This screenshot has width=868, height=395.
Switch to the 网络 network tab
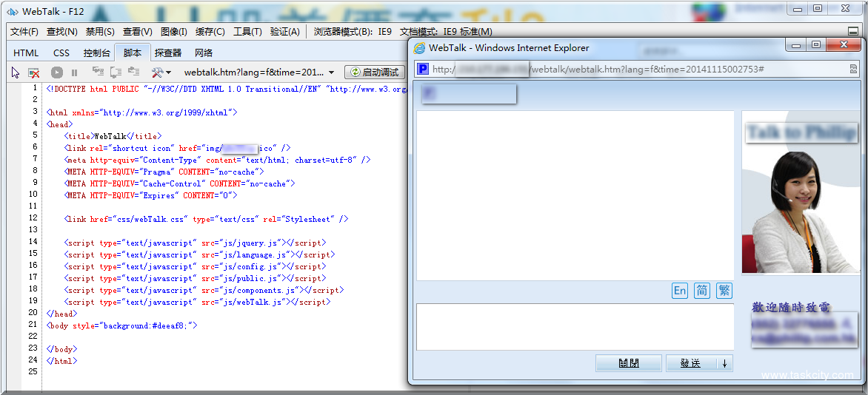pyautogui.click(x=204, y=53)
